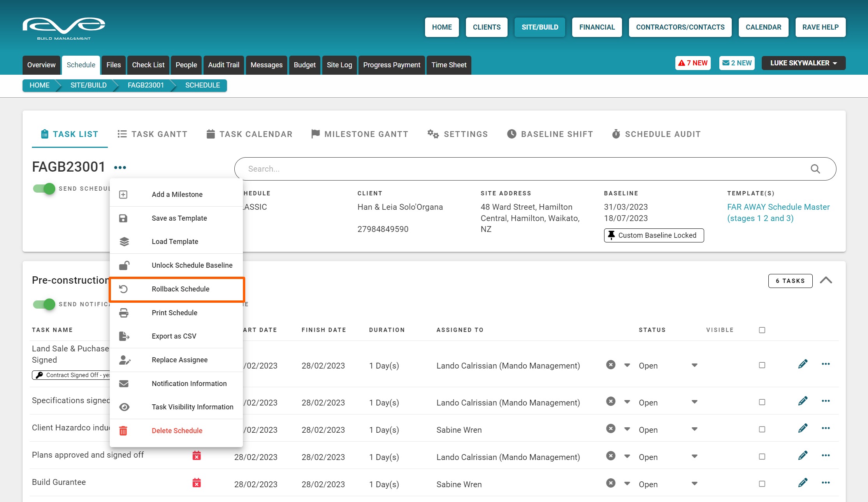Toggle the Pre-construction Send Notifications switch
Image resolution: width=868 pixels, height=502 pixels.
44,304
